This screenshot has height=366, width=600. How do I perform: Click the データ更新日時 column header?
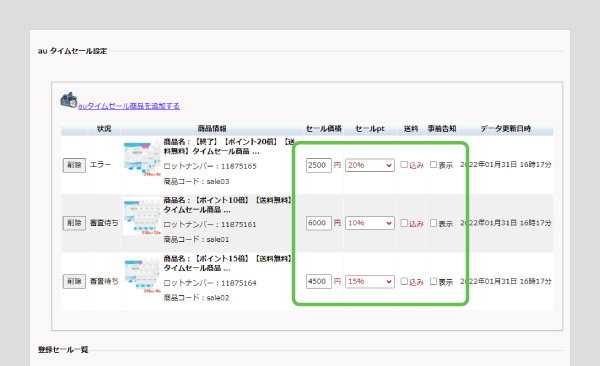coord(505,129)
